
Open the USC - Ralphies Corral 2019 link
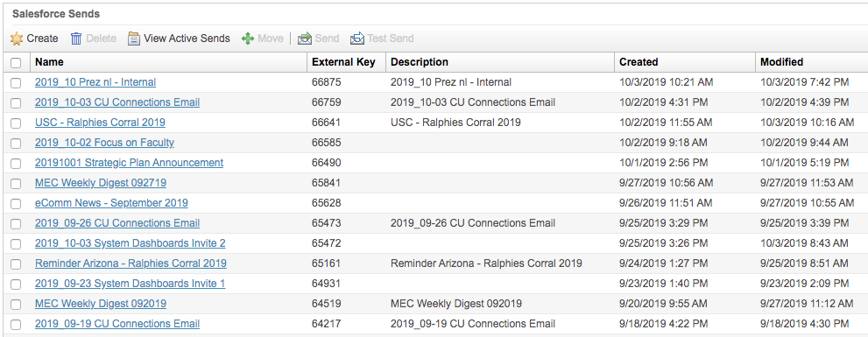(100, 123)
